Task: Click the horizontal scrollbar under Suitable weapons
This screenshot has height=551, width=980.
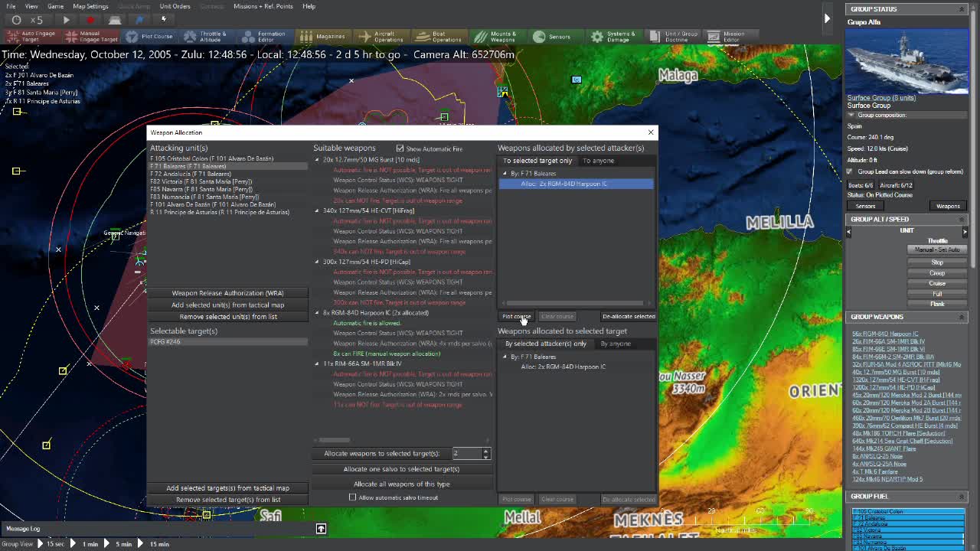Action: (334, 440)
